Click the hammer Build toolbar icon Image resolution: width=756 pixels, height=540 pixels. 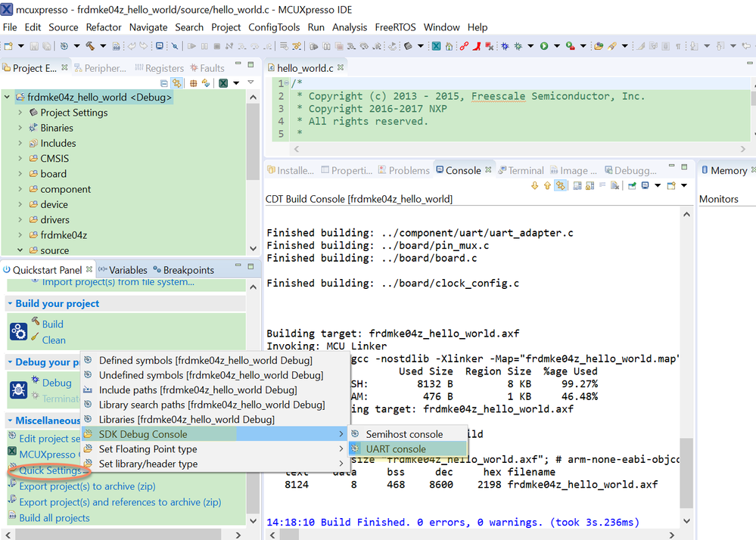point(90,46)
